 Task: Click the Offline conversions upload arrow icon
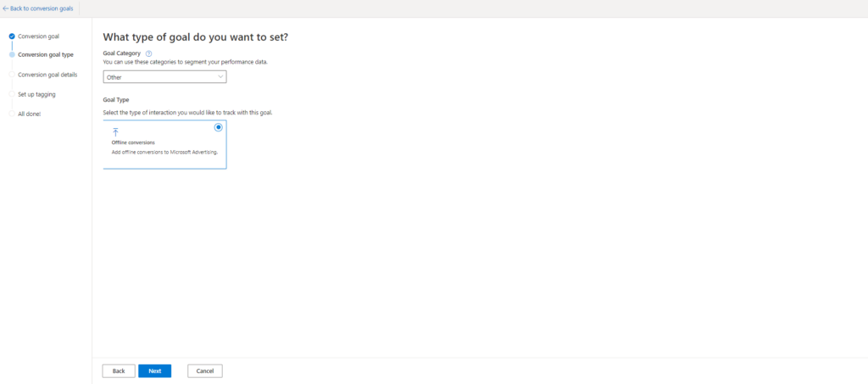[115, 132]
